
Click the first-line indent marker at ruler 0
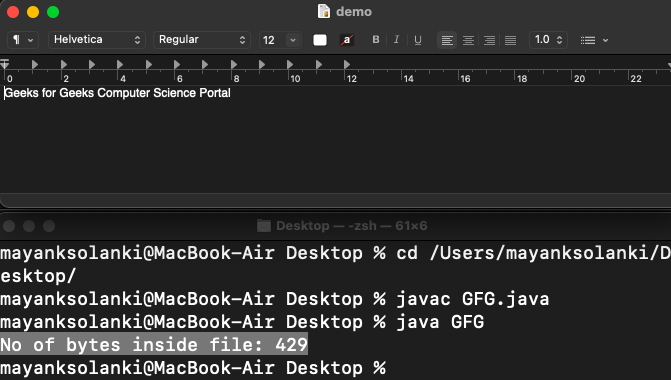5,62
